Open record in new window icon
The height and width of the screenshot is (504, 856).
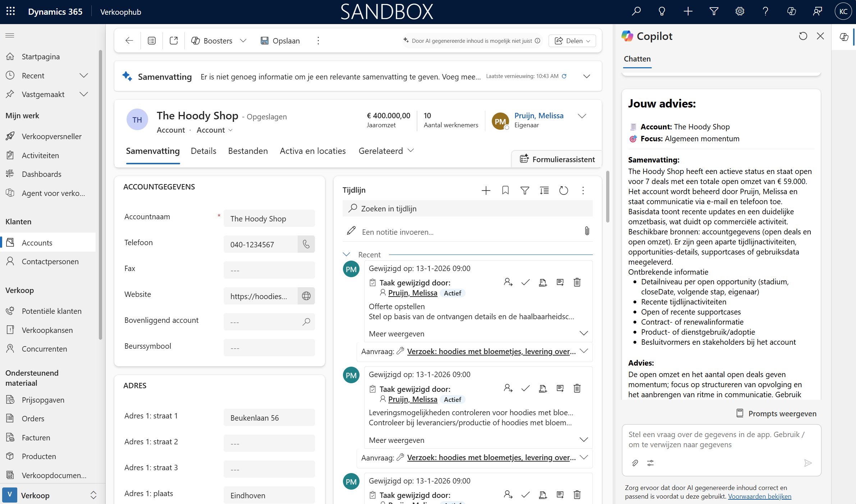(174, 41)
